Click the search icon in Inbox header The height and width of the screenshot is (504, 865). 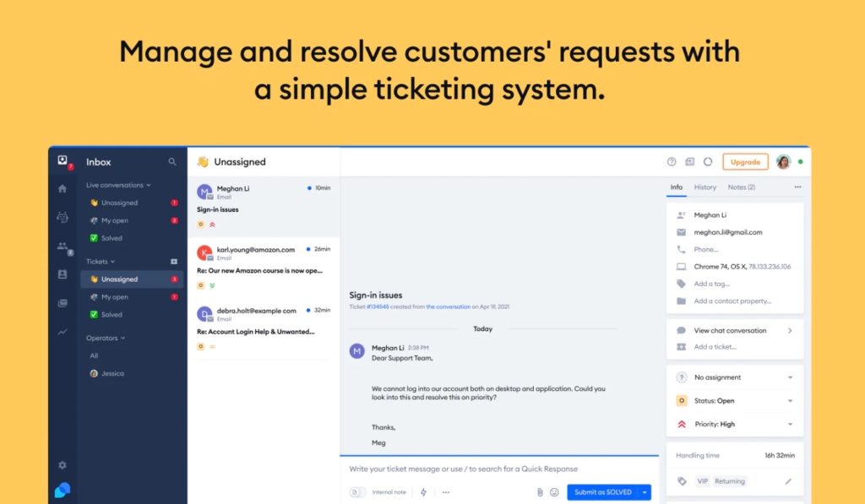[172, 162]
